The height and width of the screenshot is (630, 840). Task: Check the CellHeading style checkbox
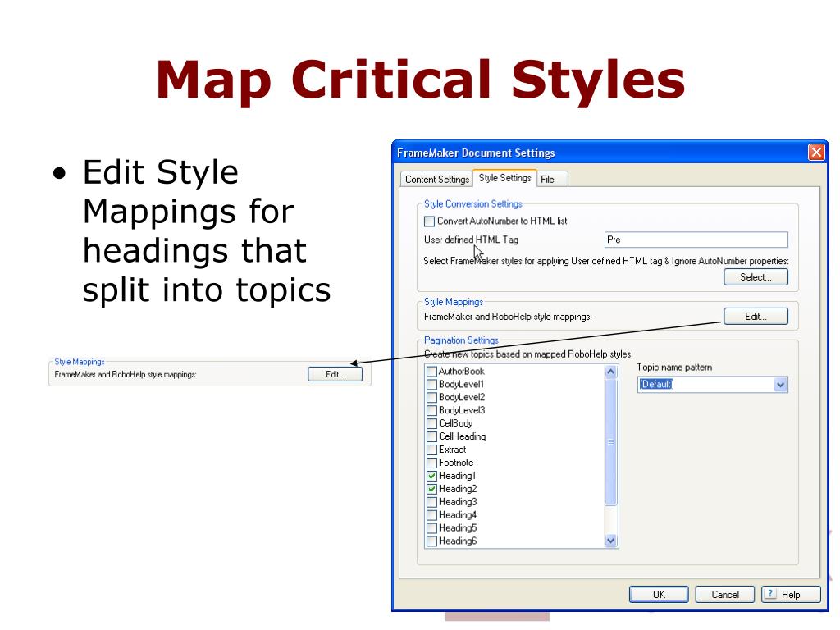tap(431, 436)
